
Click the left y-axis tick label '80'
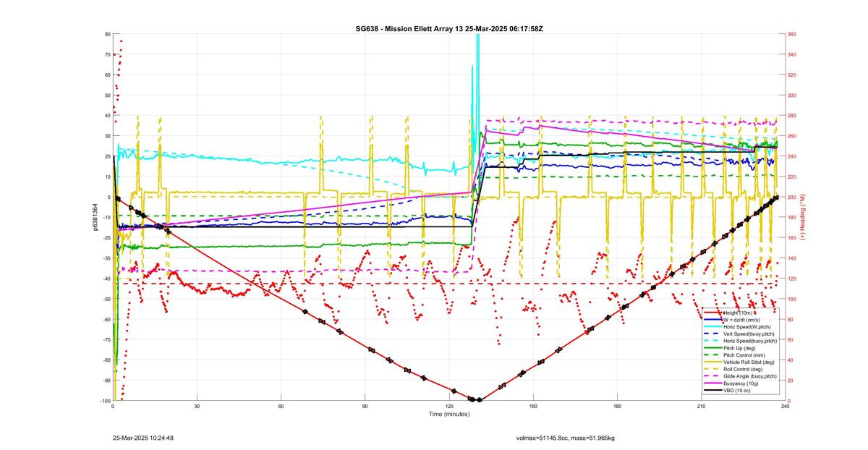click(x=108, y=34)
